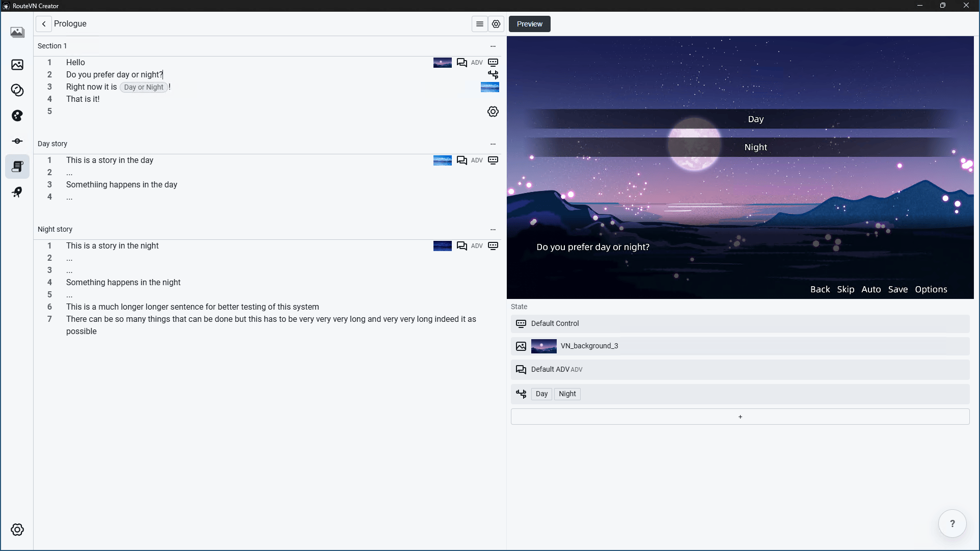Click dialogue icon in Night story line 1
The height and width of the screenshot is (551, 980).
(462, 246)
